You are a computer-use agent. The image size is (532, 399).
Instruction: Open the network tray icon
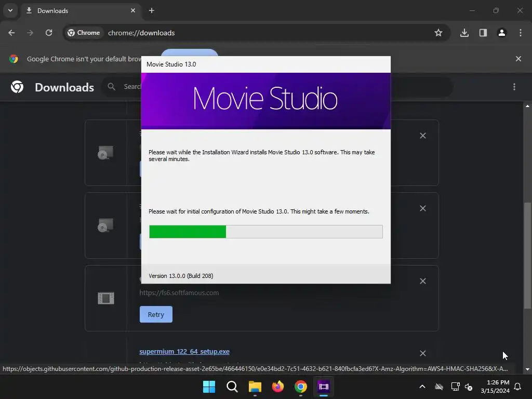(x=455, y=387)
